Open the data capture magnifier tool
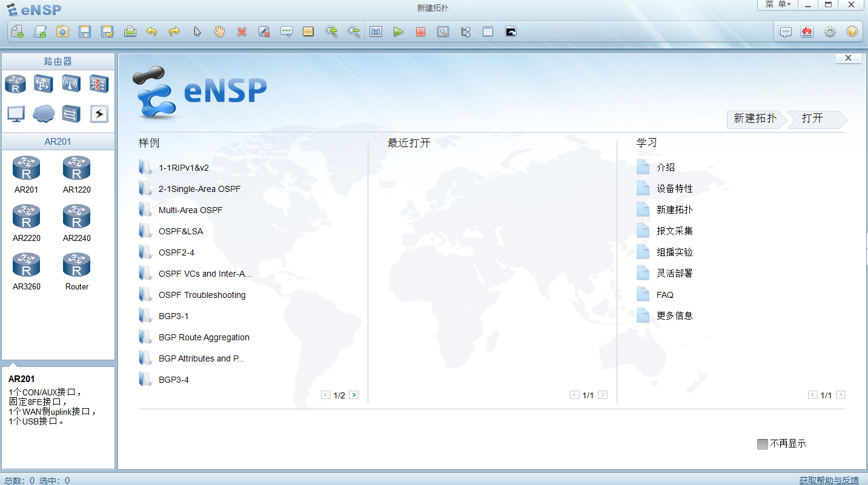868x485 pixels. [443, 31]
